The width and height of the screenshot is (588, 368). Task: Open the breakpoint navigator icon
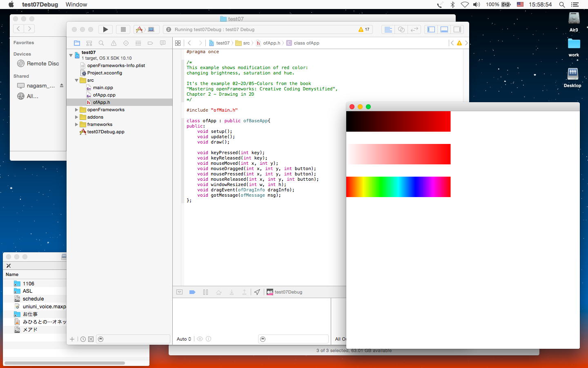tap(150, 43)
